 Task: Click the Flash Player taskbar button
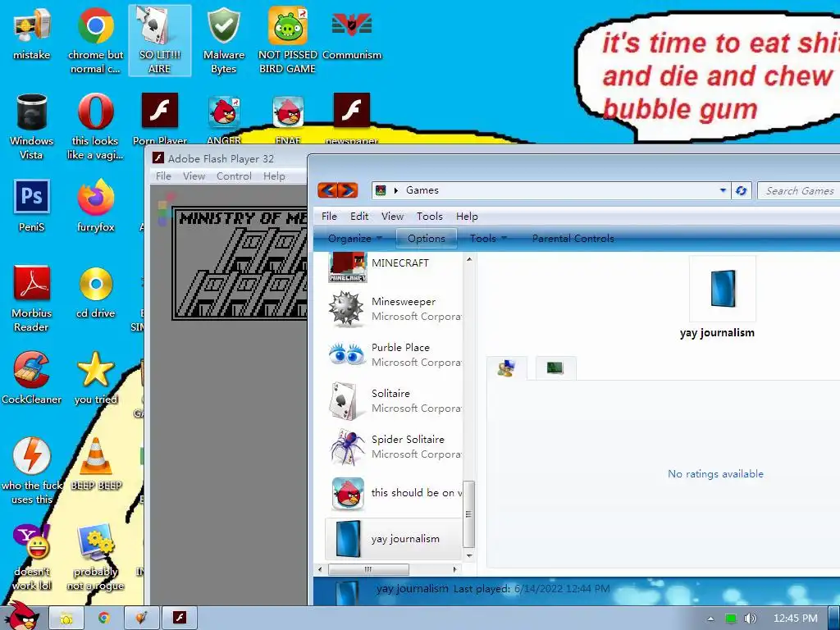click(x=180, y=618)
